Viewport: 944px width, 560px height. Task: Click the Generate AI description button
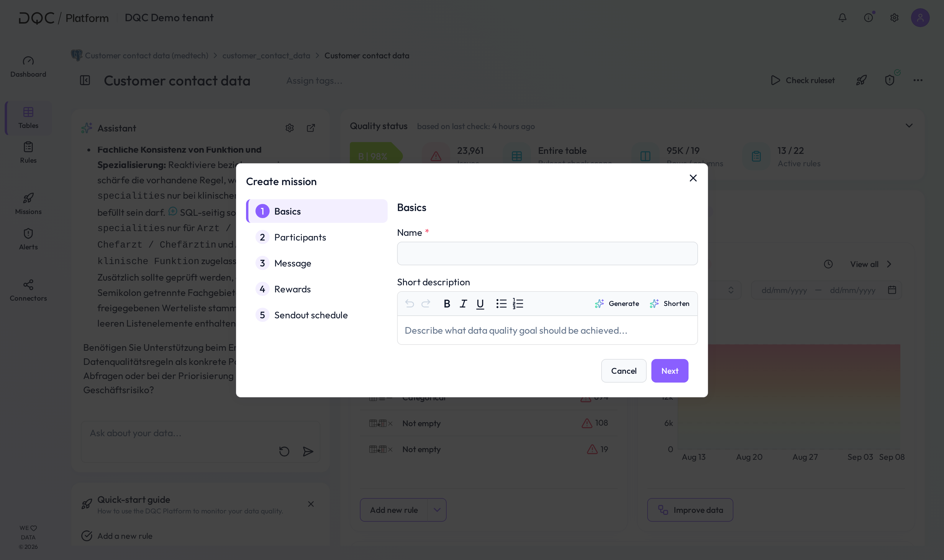pos(617,304)
